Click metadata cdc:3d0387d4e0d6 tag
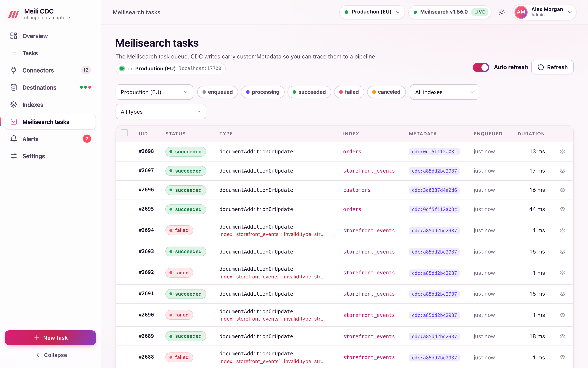Viewport: 588px width, 368px height. pyautogui.click(x=434, y=190)
